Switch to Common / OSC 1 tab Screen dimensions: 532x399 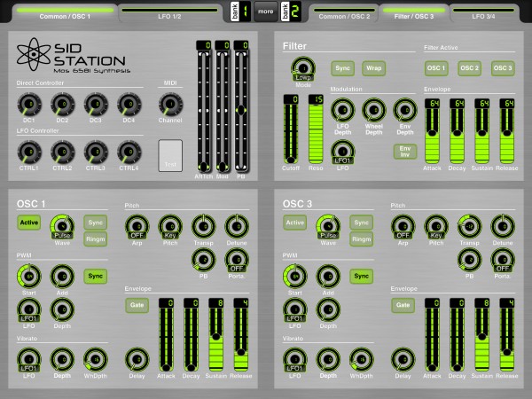(65, 14)
